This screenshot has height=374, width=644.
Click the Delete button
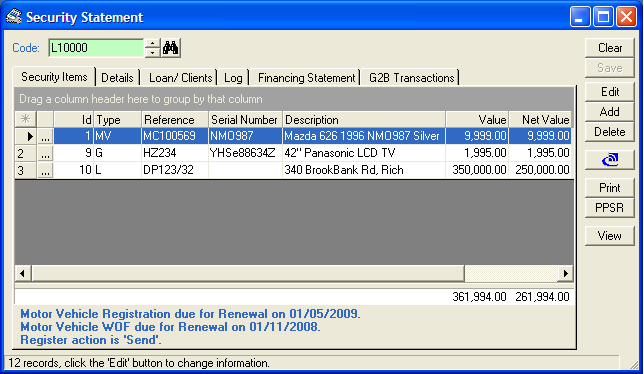tap(610, 132)
